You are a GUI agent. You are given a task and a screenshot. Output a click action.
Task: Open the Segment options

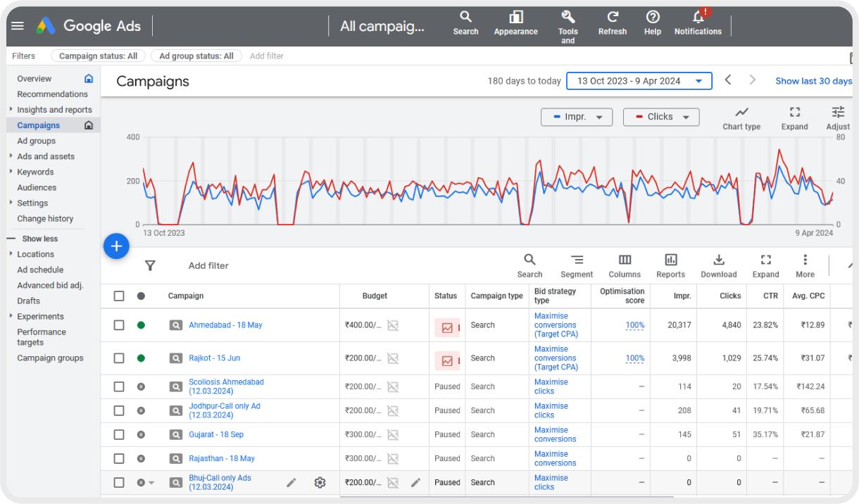coord(577,266)
